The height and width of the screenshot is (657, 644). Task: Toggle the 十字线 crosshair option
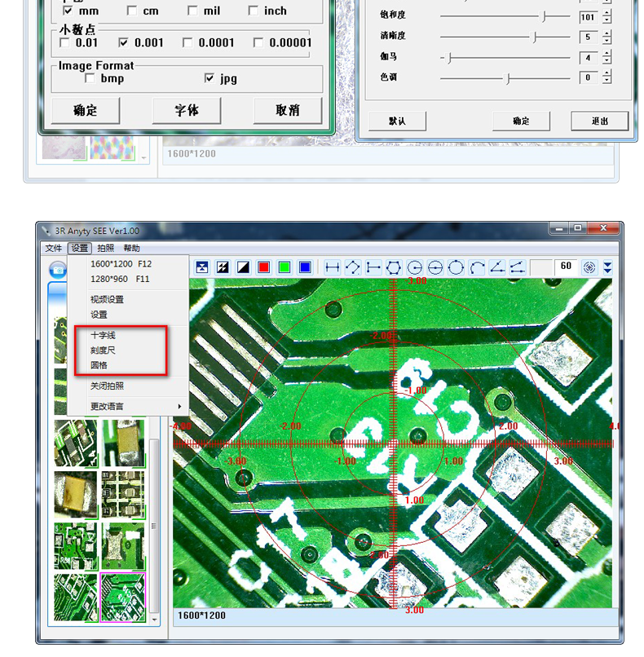click(128, 335)
